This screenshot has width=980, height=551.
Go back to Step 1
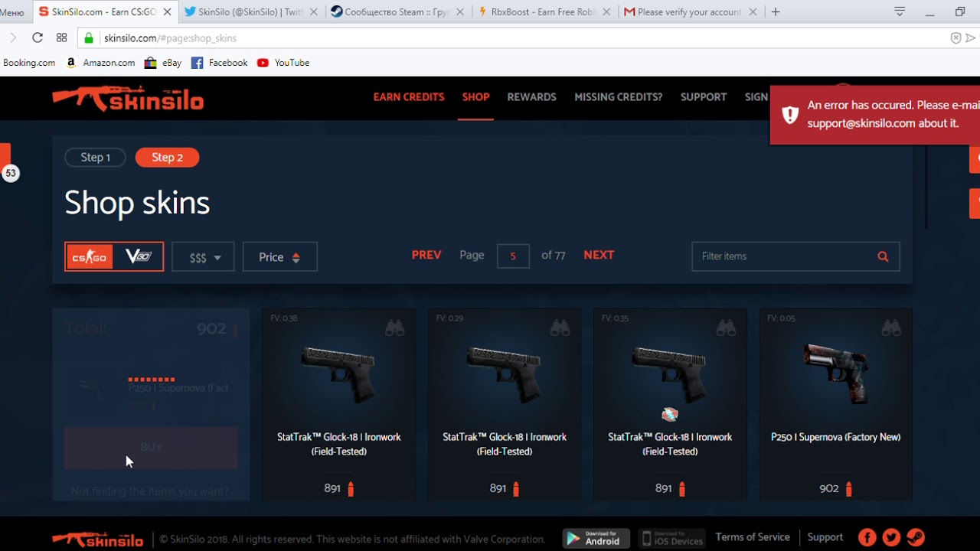coord(96,158)
